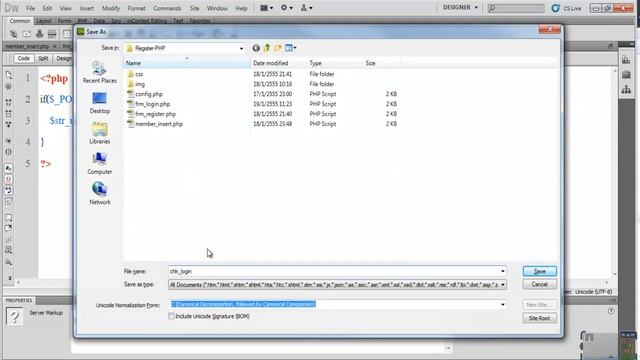Open the DESIGNER workspace switcher
The image size is (640, 360).
[x=460, y=7]
